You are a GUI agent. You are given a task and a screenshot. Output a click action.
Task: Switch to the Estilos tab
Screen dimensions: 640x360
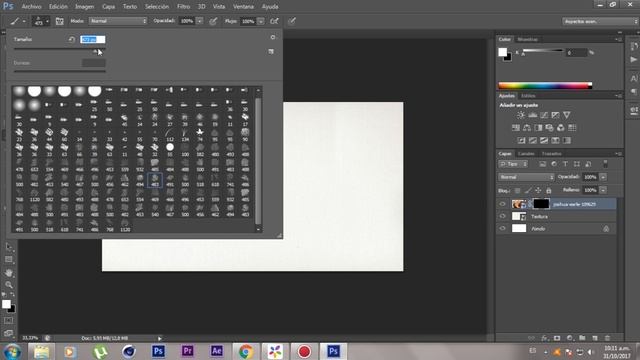point(528,96)
